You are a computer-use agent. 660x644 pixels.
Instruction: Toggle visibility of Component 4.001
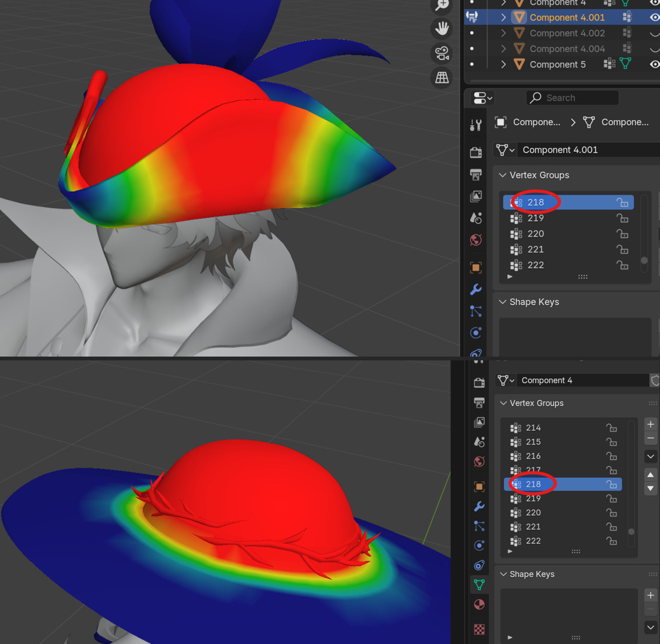pyautogui.click(x=654, y=17)
